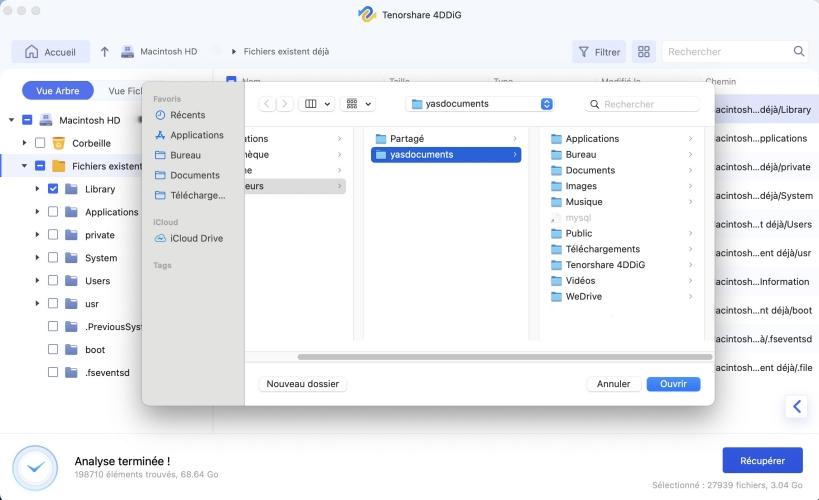Click the Ouvrir button
The width and height of the screenshot is (819, 500).
[x=673, y=384]
